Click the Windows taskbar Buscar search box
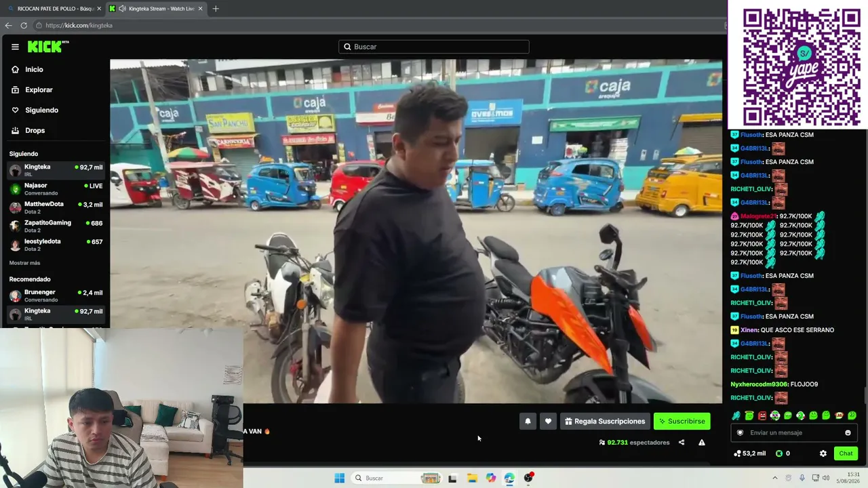Screen dimensions: 868x488 click(397, 478)
